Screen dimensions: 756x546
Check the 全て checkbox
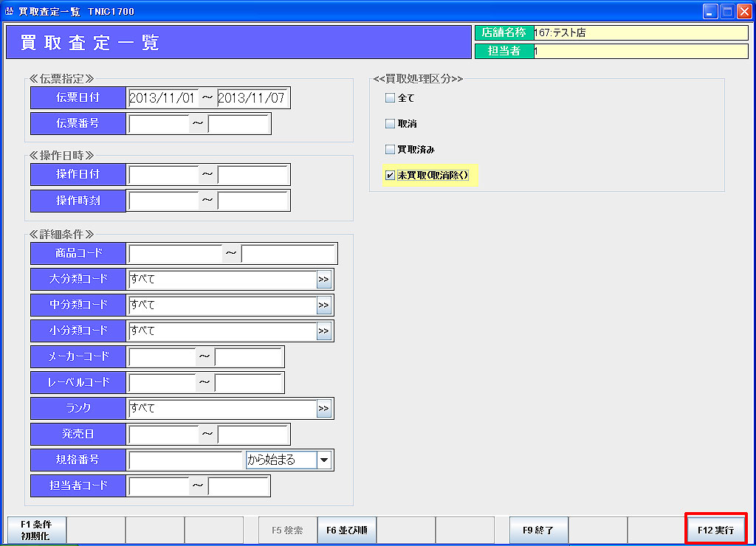[391, 98]
